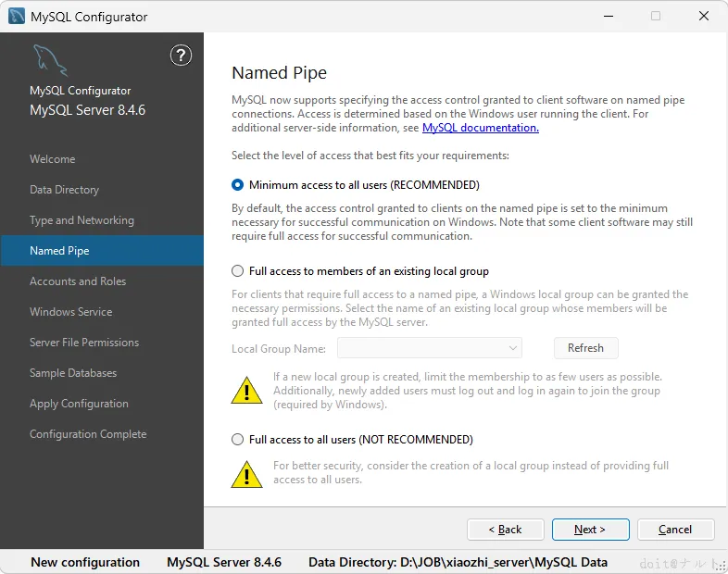Click the Cancel button
The height and width of the screenshot is (574, 728).
point(675,530)
